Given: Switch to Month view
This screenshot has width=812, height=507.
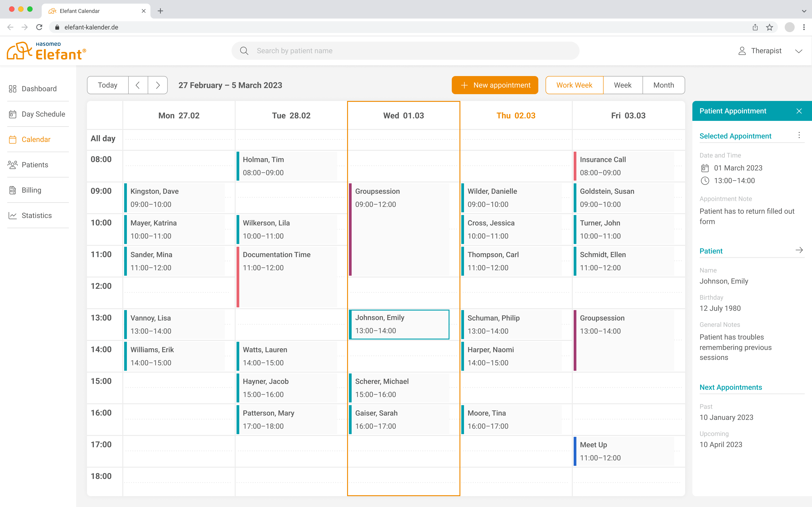Looking at the screenshot, I should click(x=663, y=85).
